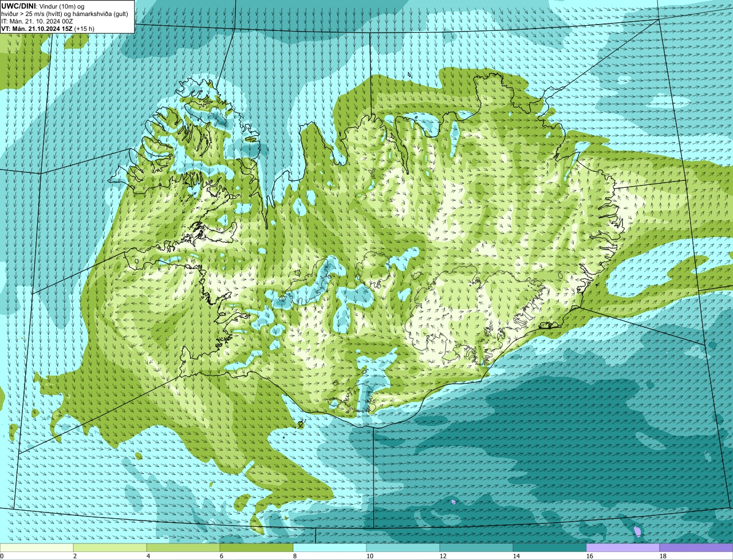
Task: Click the legend scale label '2'
Action: [x=75, y=556]
